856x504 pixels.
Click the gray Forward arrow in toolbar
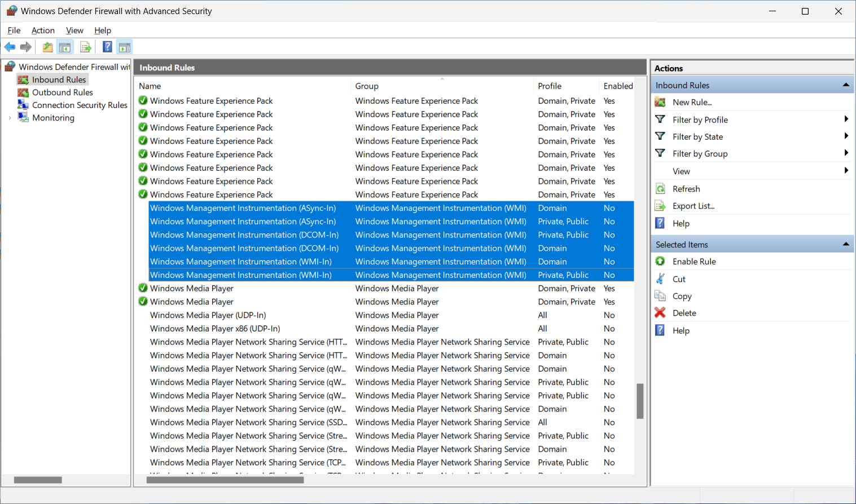click(x=26, y=47)
